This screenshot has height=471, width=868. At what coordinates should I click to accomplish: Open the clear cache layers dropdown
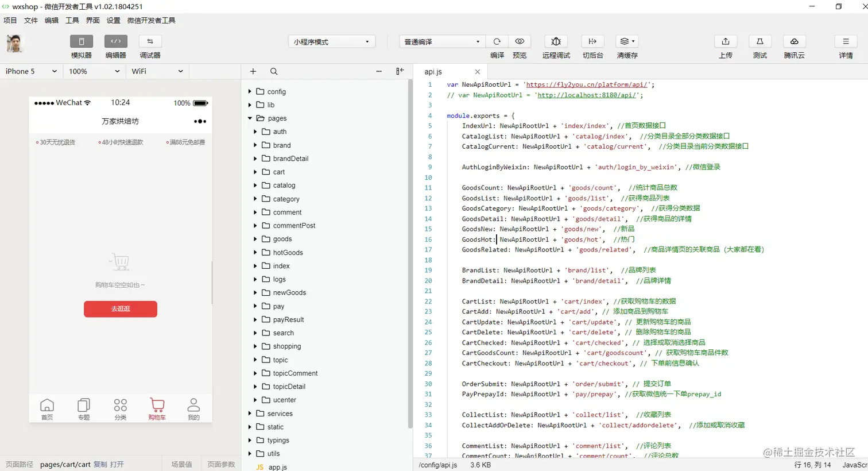[627, 41]
